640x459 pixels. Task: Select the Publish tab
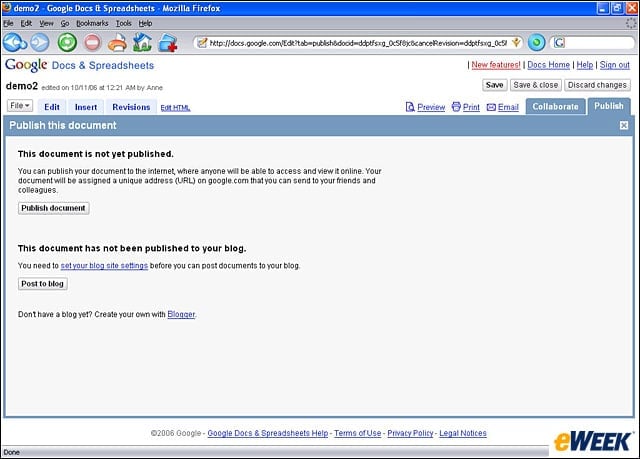point(609,106)
